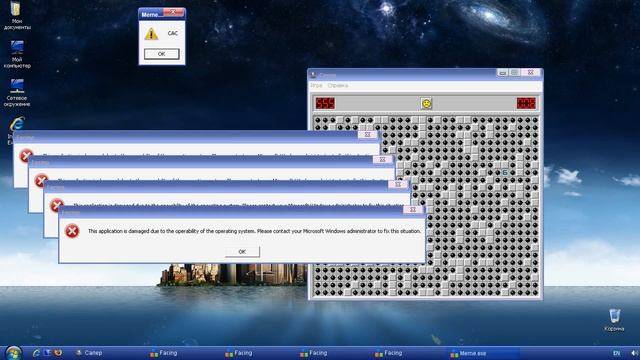Click the red timer display in Minesweeper
This screenshot has height=360, width=640.
tap(526, 103)
